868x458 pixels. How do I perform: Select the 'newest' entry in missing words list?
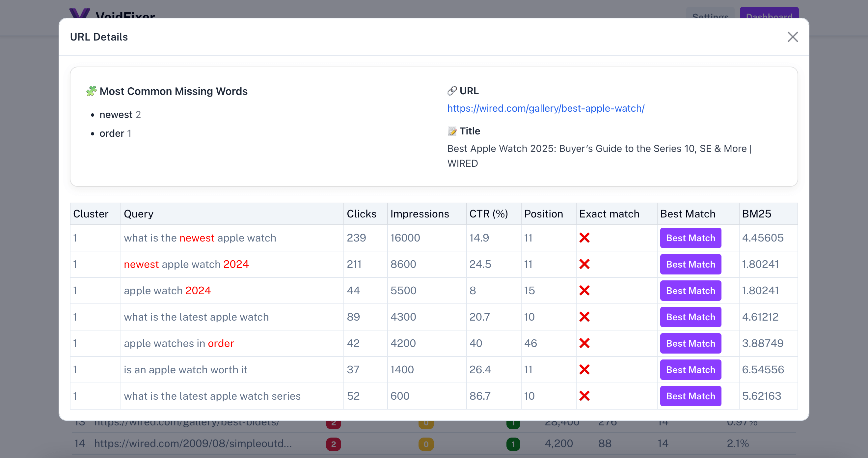pyautogui.click(x=116, y=114)
